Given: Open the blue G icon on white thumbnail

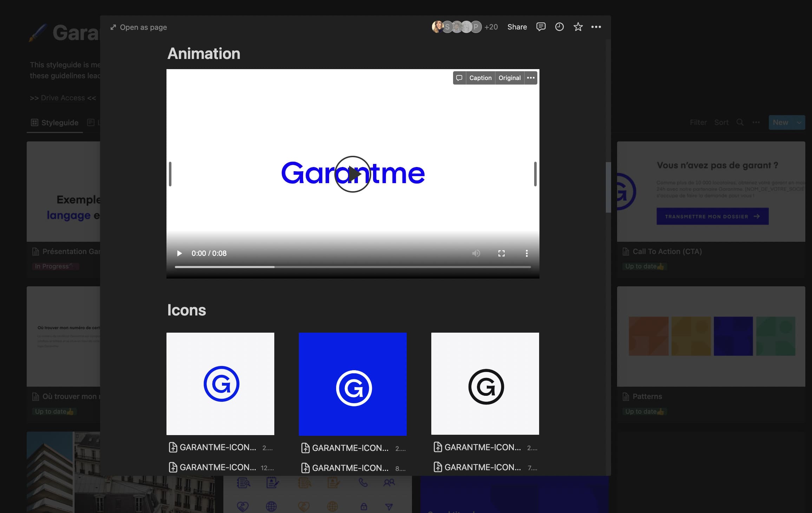Looking at the screenshot, I should click(220, 384).
